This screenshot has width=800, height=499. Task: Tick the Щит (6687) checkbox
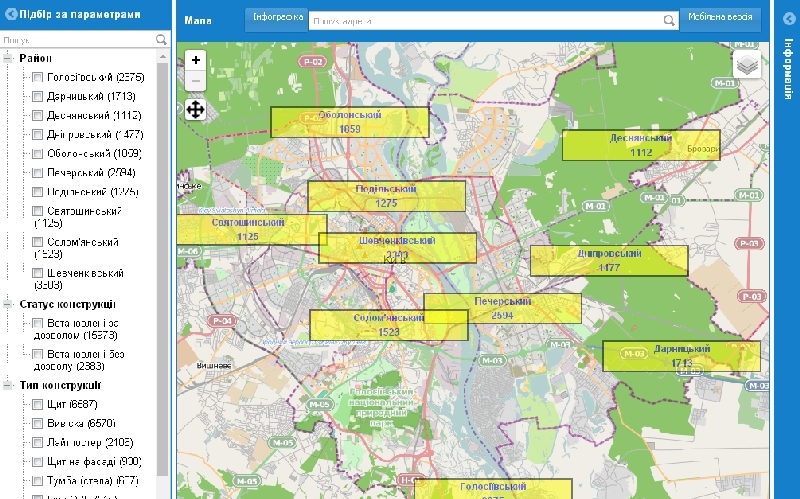point(37,405)
